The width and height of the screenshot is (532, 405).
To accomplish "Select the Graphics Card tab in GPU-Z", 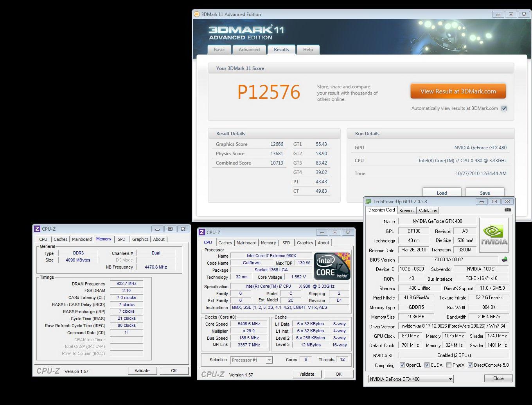I will pos(382,210).
